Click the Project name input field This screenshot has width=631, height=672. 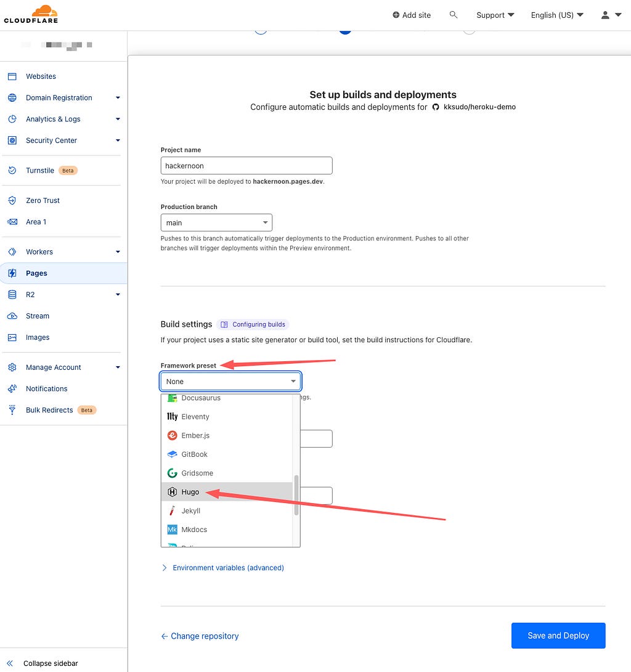click(246, 166)
